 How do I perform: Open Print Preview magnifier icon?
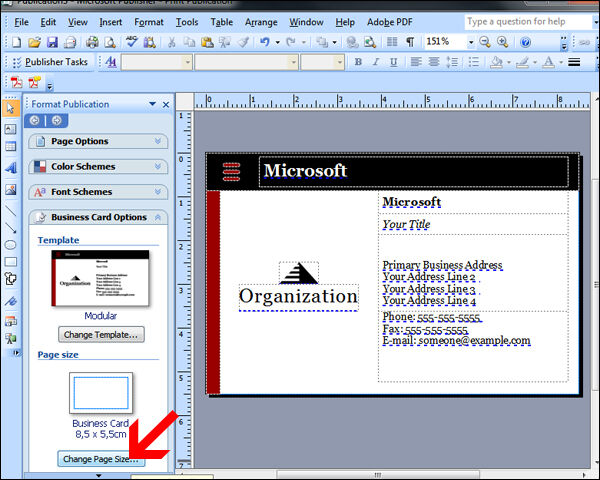(110, 42)
